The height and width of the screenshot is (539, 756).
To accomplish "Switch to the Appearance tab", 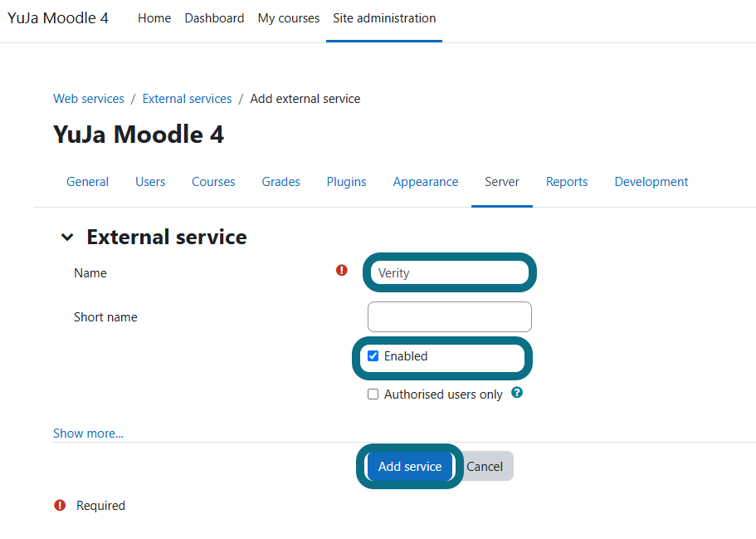I will (x=426, y=182).
